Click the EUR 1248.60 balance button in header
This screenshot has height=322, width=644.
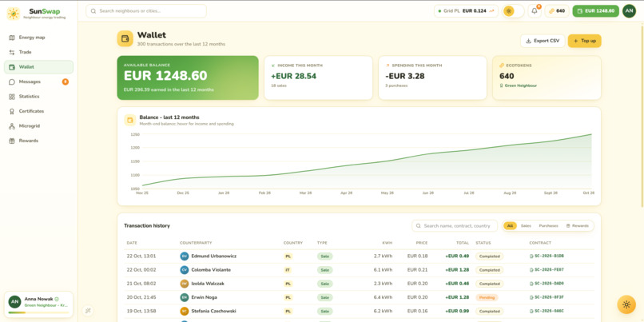pos(595,11)
